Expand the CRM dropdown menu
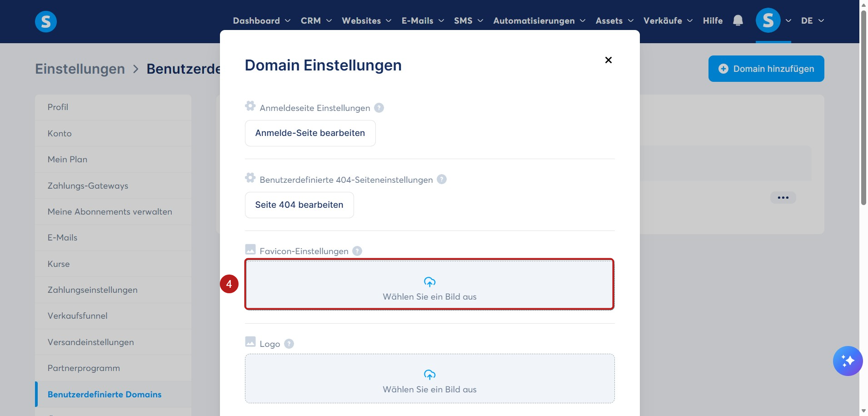Image resolution: width=868 pixels, height=416 pixels. tap(316, 20)
